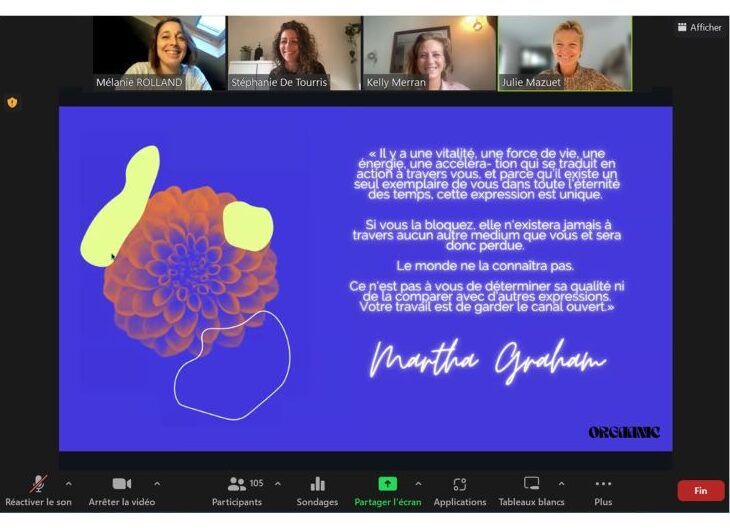Click the green Partager l'écran icon

pos(387,484)
